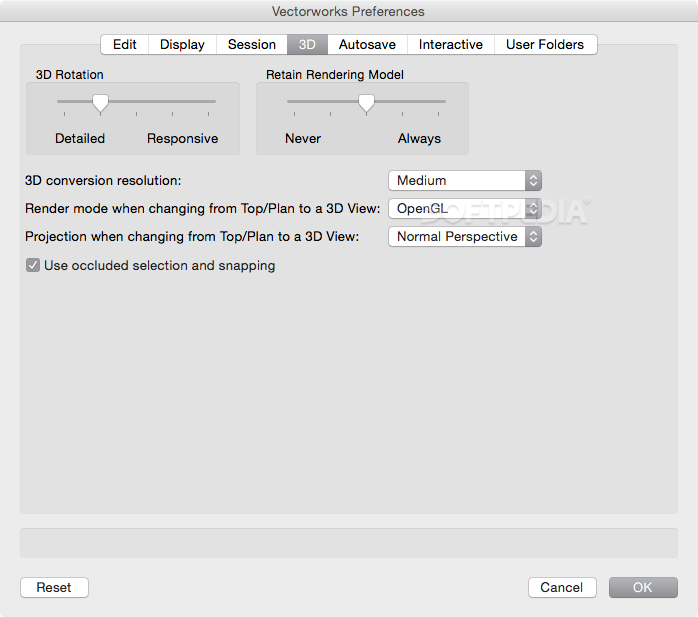Switch to the User Folders tab
The height and width of the screenshot is (617, 698).
pyautogui.click(x=545, y=45)
